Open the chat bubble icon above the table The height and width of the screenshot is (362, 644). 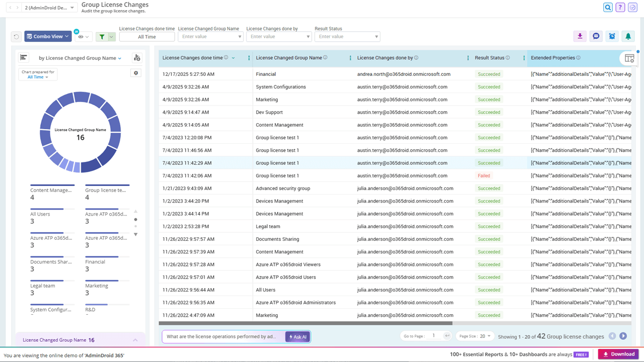596,36
